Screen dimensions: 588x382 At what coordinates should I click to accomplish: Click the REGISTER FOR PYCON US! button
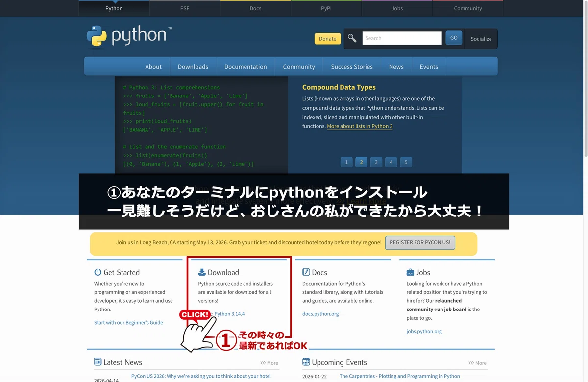[x=420, y=242]
